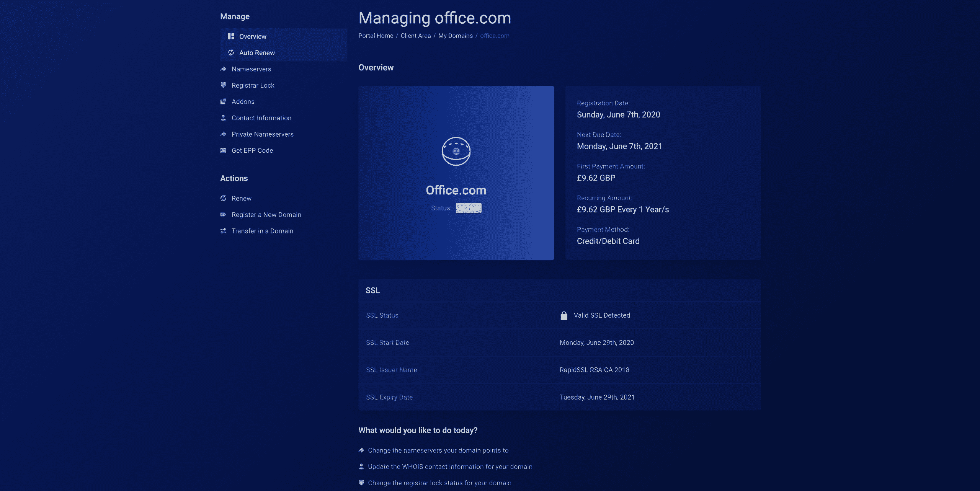
Task: Click Update the WHOIS contact information link
Action: [x=450, y=467]
